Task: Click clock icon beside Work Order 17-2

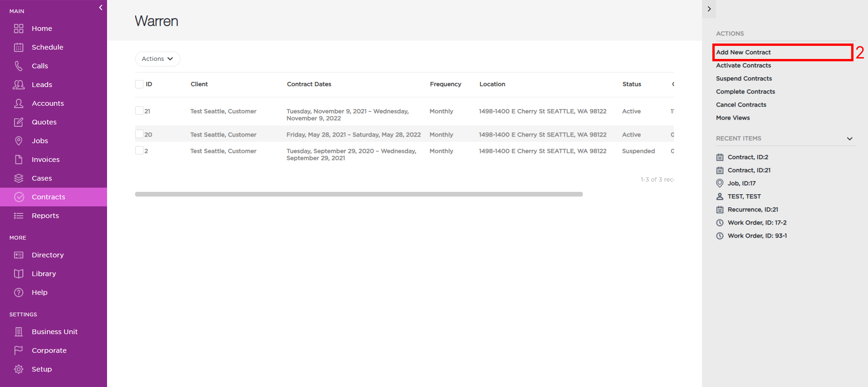Action: [x=720, y=223]
